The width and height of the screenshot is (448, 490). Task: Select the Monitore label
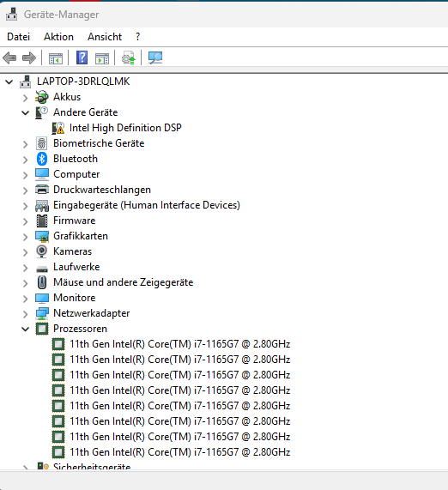[74, 298]
